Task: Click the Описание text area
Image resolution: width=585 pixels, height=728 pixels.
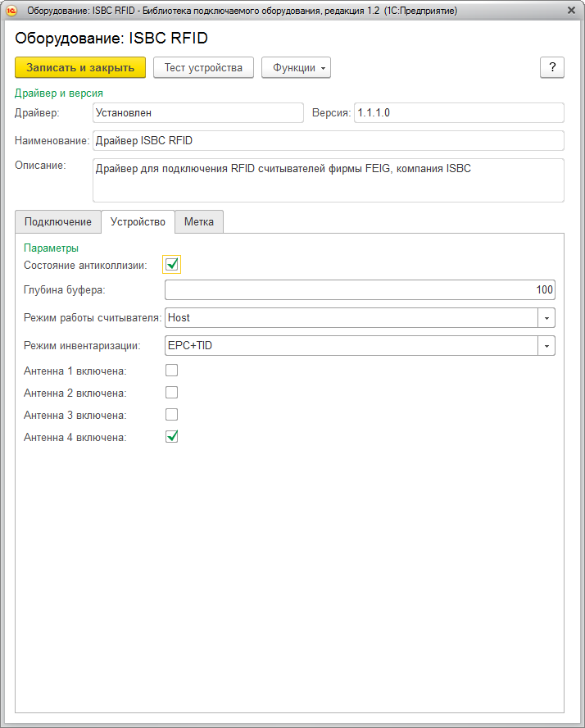Action: click(x=329, y=180)
